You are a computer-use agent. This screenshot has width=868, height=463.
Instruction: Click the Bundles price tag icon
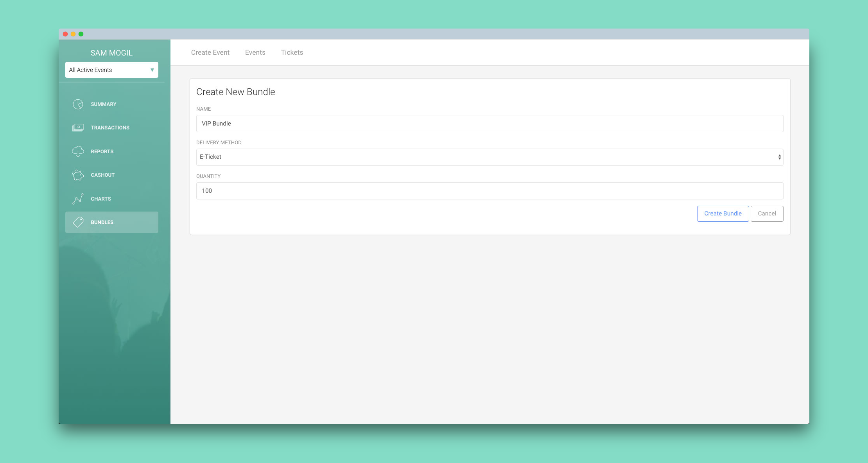click(78, 222)
